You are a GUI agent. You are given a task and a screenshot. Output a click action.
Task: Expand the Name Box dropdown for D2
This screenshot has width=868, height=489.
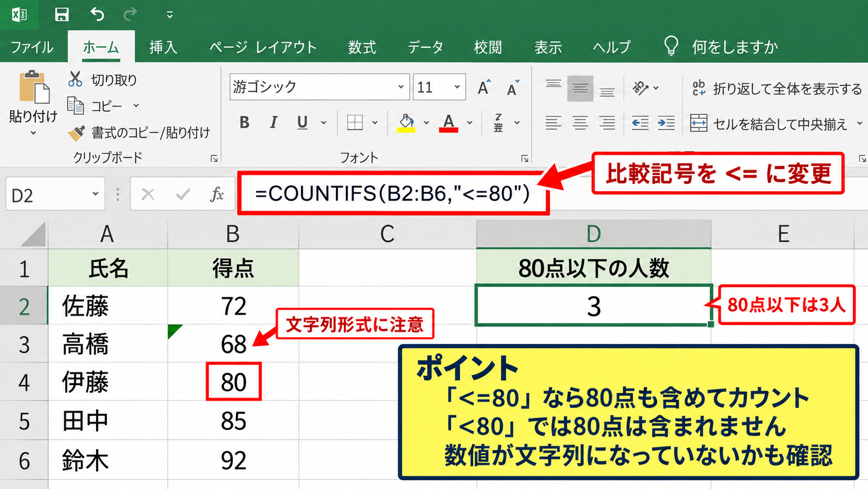point(96,194)
